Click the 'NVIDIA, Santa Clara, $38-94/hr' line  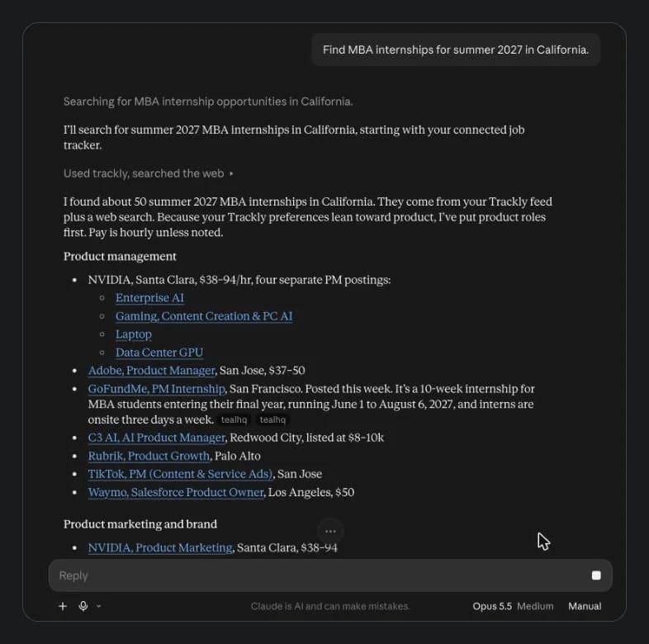pyautogui.click(x=239, y=280)
